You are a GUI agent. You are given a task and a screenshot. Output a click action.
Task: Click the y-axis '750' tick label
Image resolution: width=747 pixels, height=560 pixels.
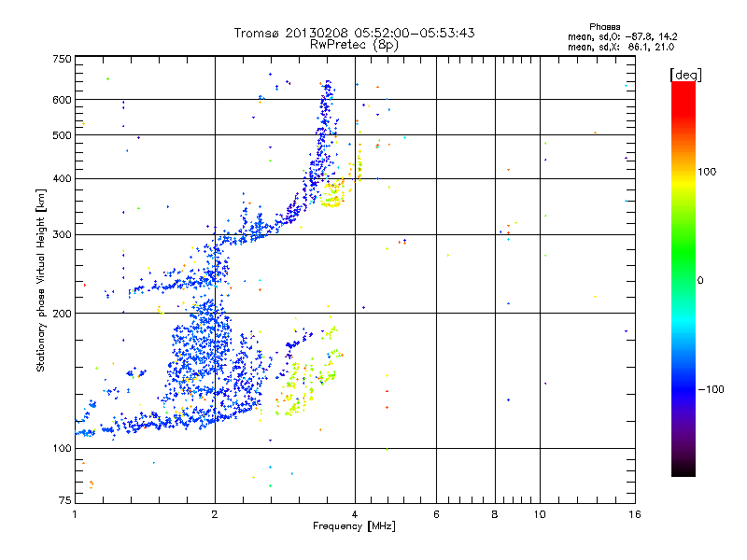pos(62,59)
